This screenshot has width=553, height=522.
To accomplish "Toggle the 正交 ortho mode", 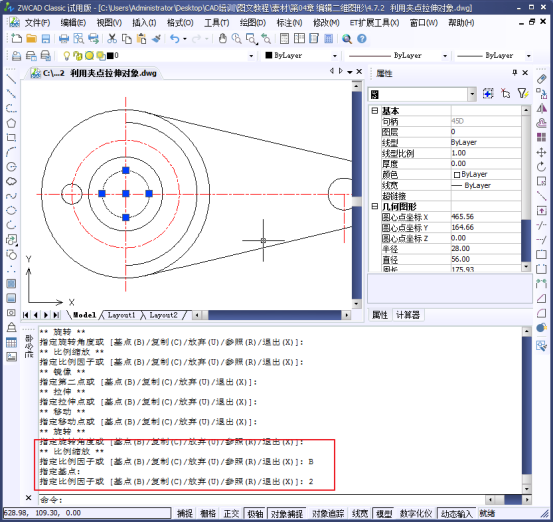I will pos(231,513).
